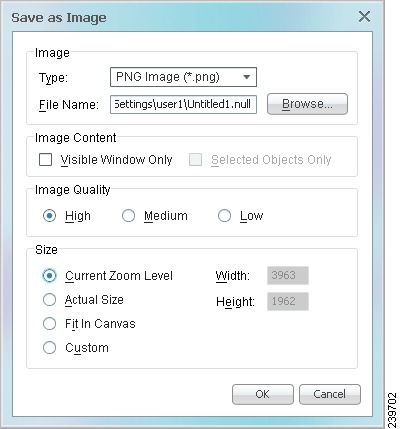This screenshot has width=403, height=429.
Task: Choose Actual Size option
Action: [x=49, y=300]
